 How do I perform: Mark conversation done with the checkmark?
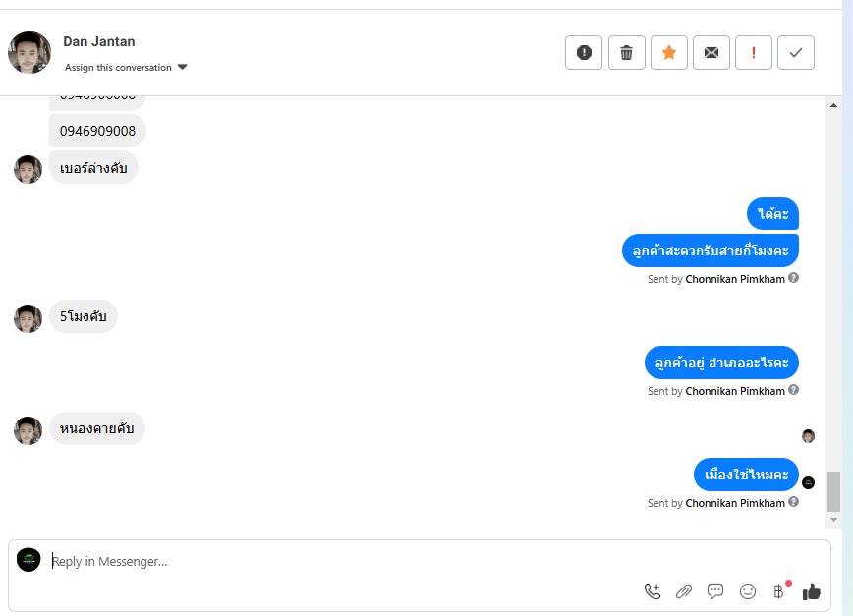click(x=796, y=53)
